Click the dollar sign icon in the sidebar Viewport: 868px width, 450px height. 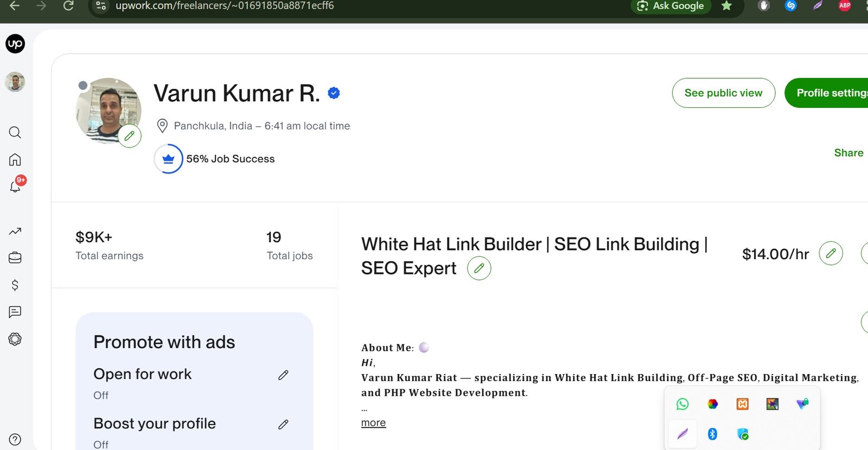click(x=15, y=285)
